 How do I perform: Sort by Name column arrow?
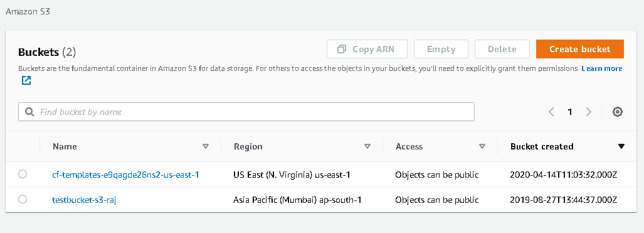click(x=206, y=146)
